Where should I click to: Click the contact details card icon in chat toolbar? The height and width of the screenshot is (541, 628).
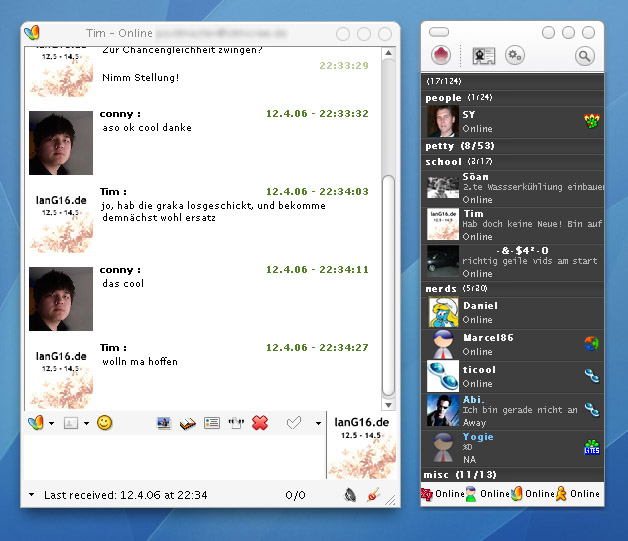(211, 423)
